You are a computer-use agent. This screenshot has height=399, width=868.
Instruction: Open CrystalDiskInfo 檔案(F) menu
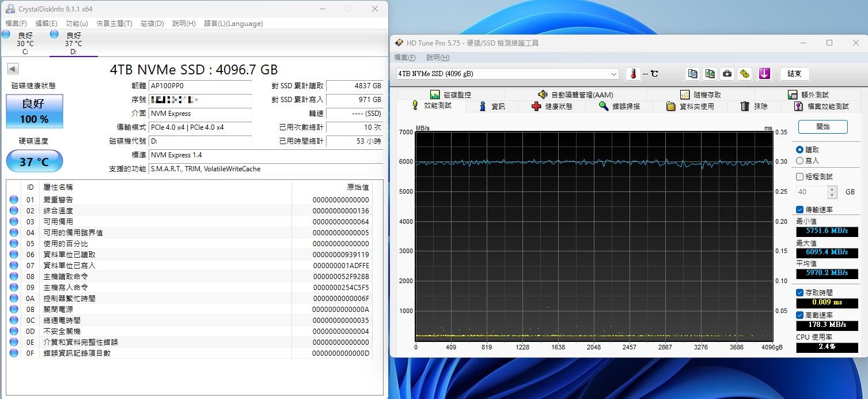point(16,24)
